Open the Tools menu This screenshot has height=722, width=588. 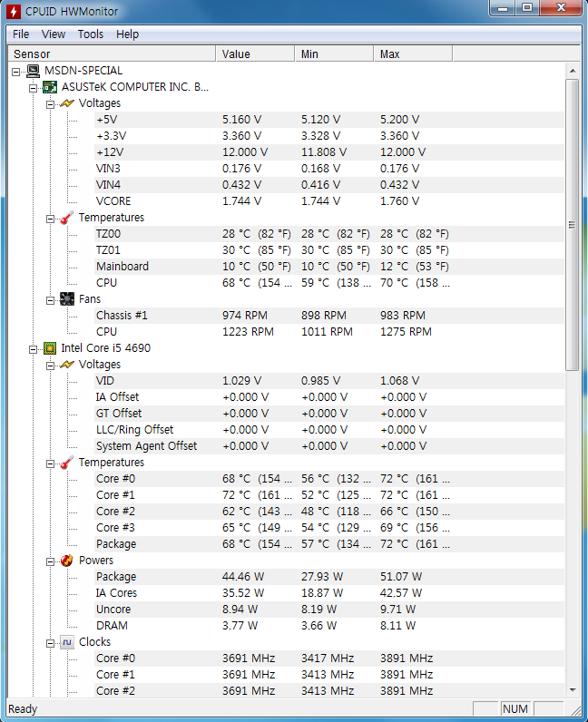coord(90,34)
